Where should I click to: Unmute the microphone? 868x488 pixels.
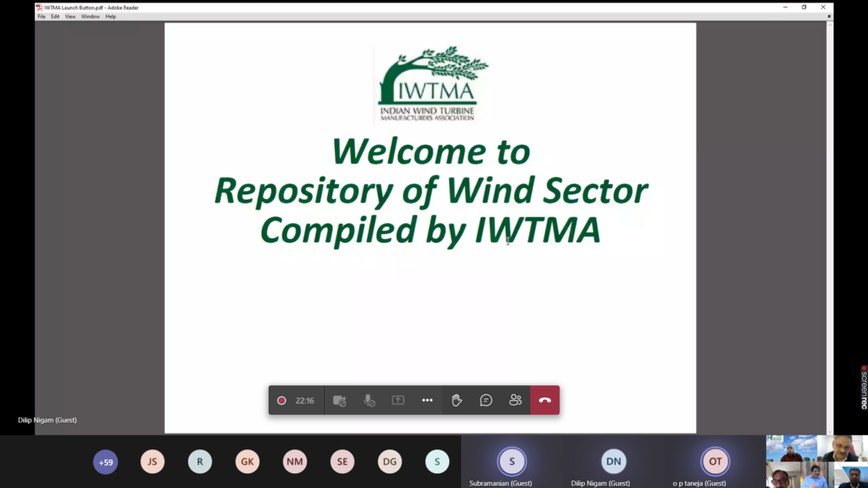[x=369, y=401]
